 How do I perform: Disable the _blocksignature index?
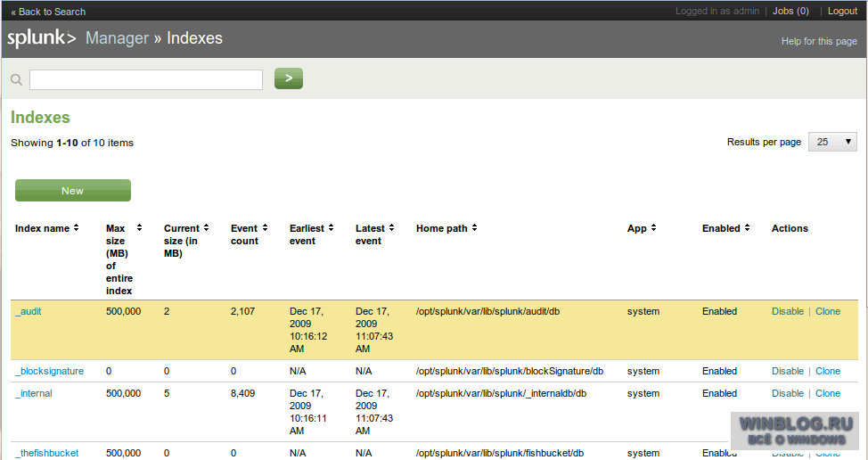pos(788,371)
